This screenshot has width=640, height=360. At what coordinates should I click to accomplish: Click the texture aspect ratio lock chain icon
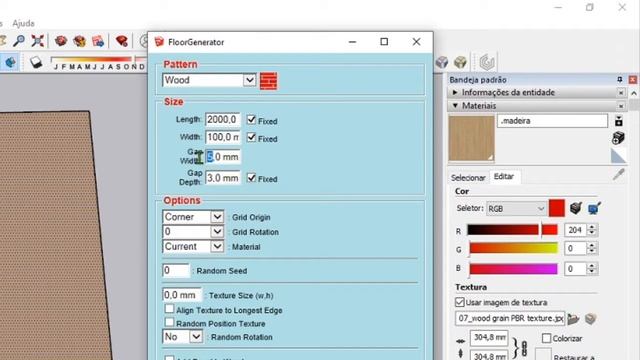524,348
